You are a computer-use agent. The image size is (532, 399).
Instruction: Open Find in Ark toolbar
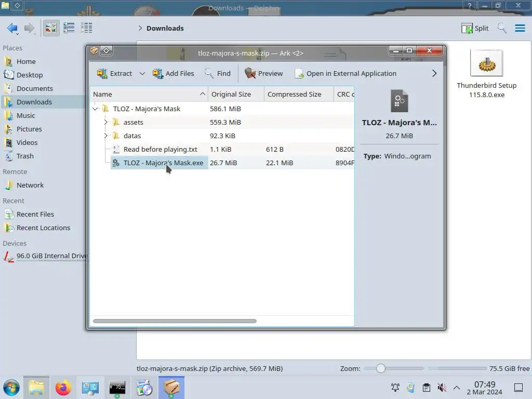pos(218,73)
